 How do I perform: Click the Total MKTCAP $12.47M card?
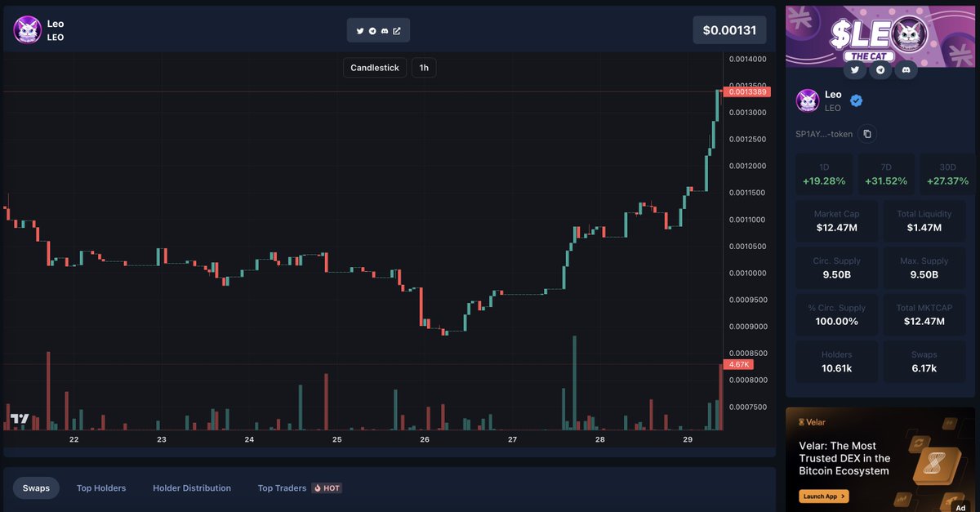pyautogui.click(x=924, y=314)
